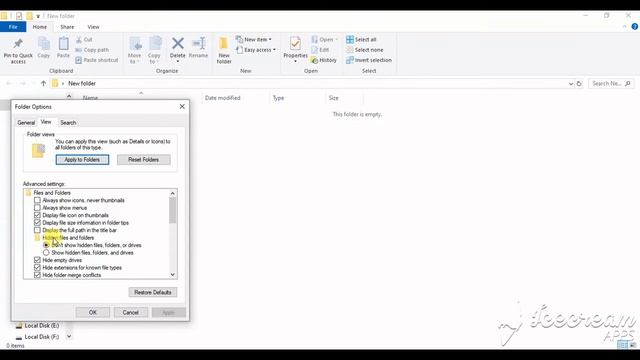Click the Delete X icon
640x360 pixels.
[178, 43]
